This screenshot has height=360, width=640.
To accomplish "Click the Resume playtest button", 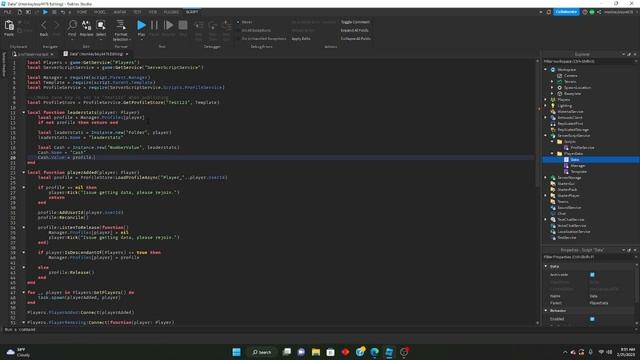I will click(x=168, y=25).
